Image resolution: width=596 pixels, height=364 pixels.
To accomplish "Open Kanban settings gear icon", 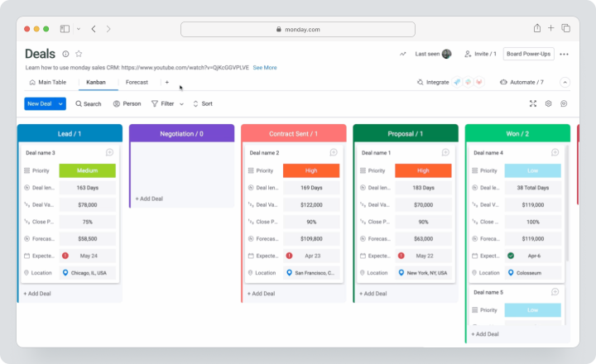I will (548, 103).
